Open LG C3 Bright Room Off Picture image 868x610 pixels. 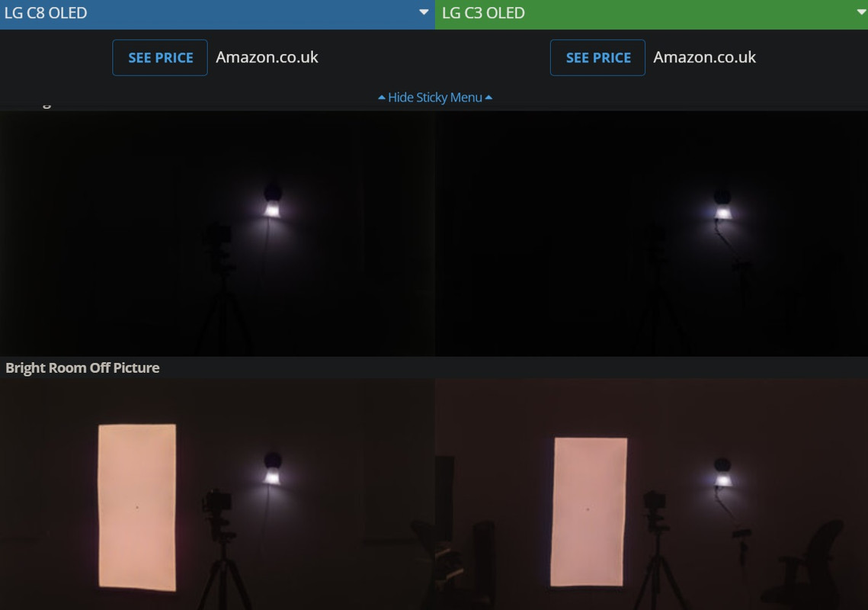coord(652,494)
